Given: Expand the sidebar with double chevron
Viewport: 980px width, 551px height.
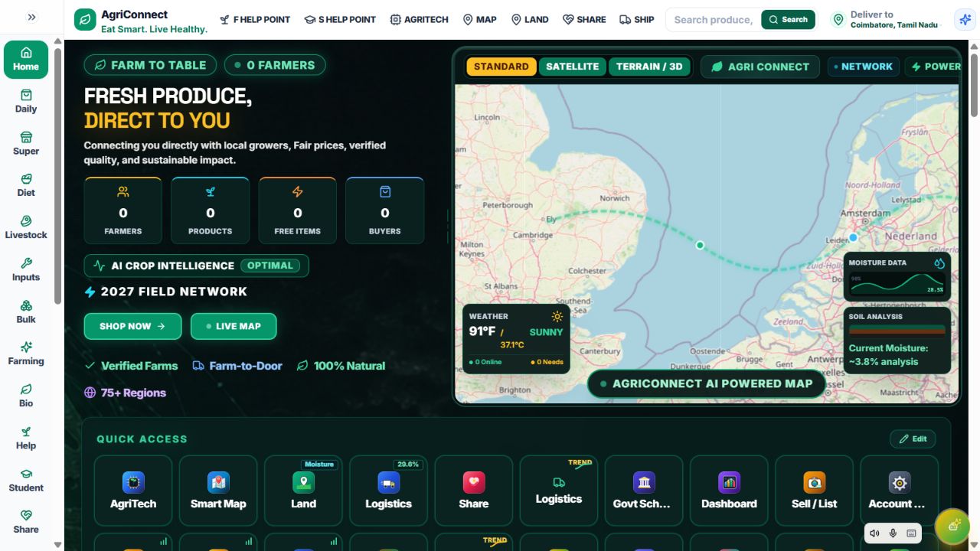Looking at the screenshot, I should coord(31,17).
